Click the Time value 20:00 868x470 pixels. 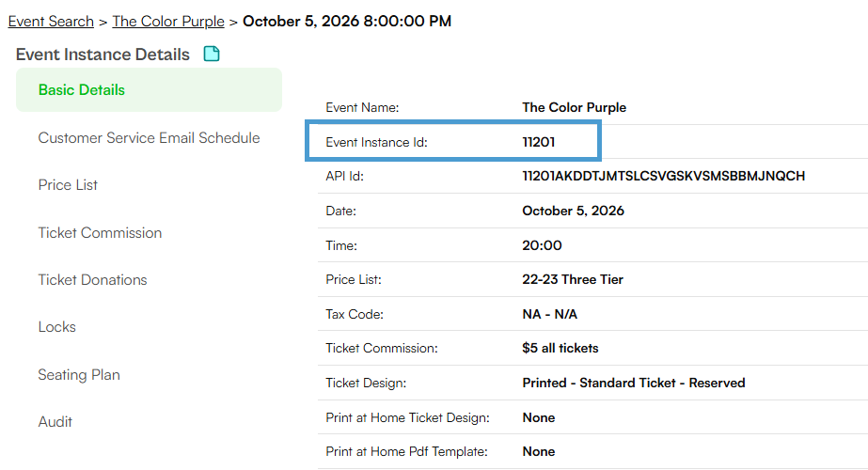coord(542,245)
